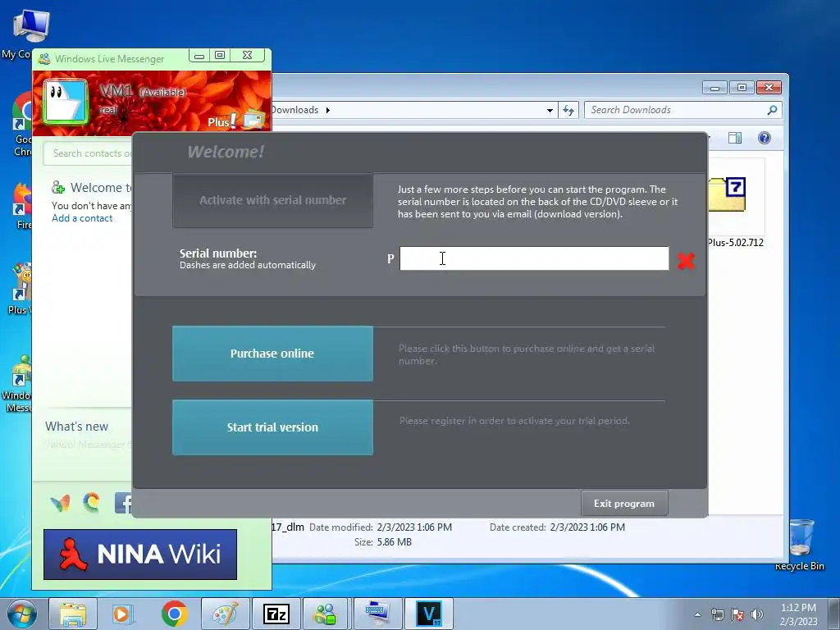This screenshot has width=840, height=630.
Task: Select Activate with serial number option
Action: [x=272, y=200]
